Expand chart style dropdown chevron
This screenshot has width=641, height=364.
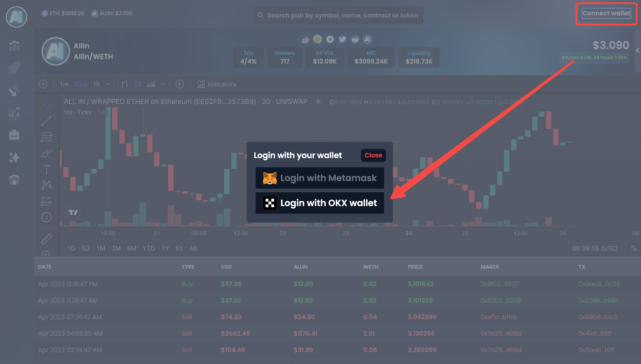163,84
